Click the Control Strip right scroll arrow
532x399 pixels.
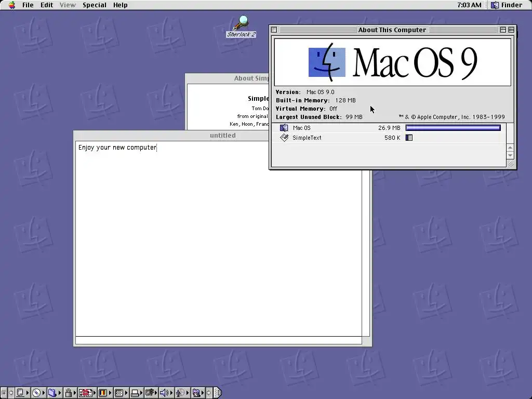[209, 393]
